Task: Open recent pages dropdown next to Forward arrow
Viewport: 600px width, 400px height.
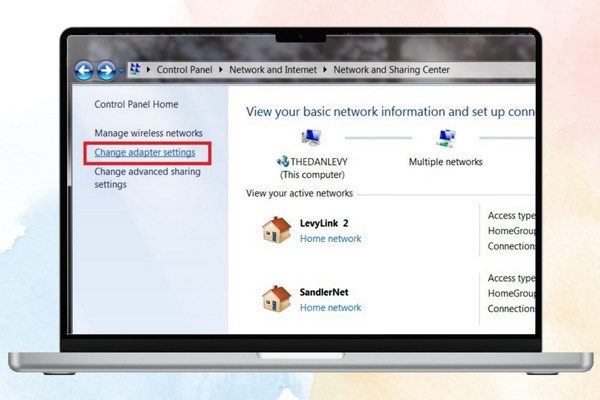Action: 121,71
